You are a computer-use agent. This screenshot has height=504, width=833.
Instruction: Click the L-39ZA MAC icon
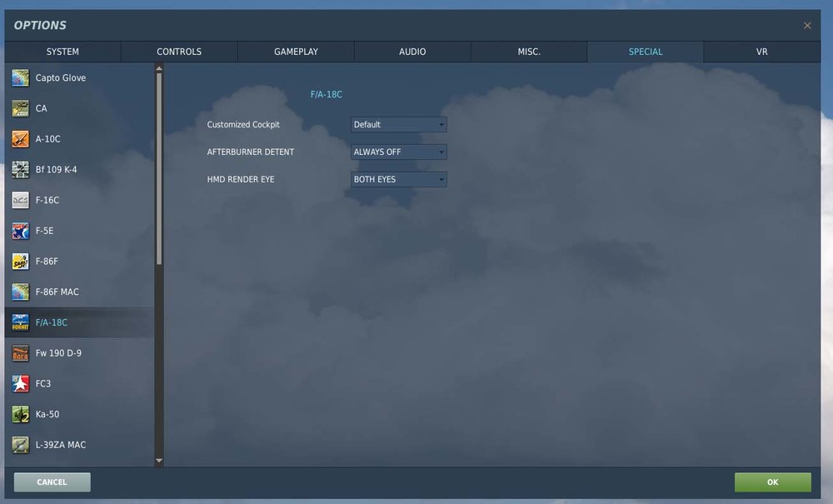20,445
